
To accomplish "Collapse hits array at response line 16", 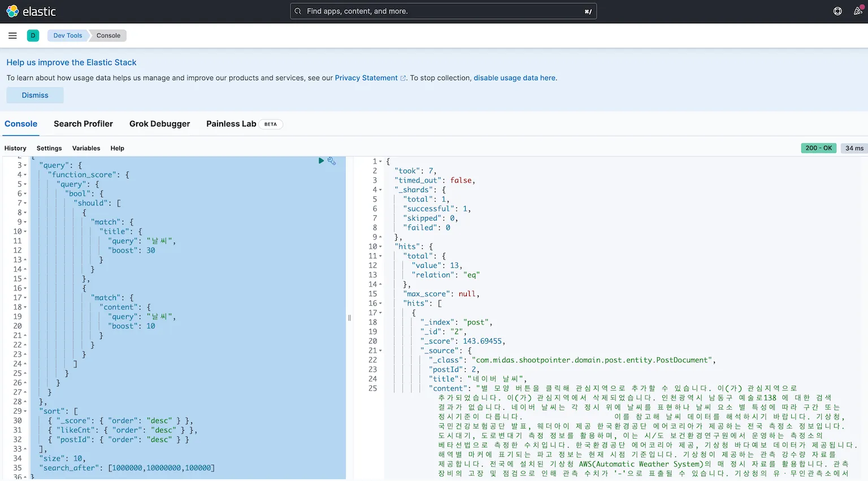I will [381, 304].
